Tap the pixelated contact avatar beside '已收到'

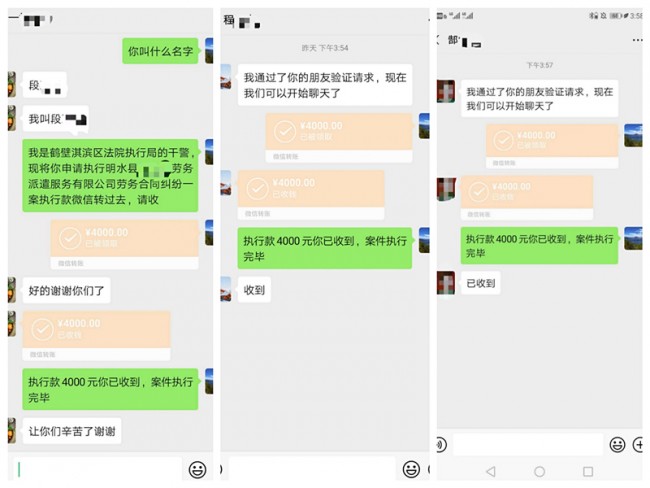[x=446, y=283]
